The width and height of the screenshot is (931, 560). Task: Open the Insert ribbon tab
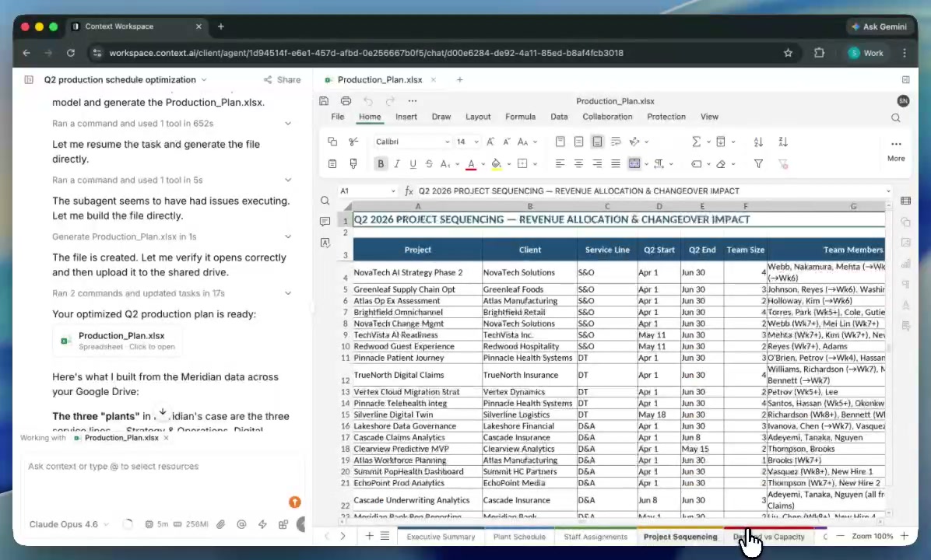point(406,117)
